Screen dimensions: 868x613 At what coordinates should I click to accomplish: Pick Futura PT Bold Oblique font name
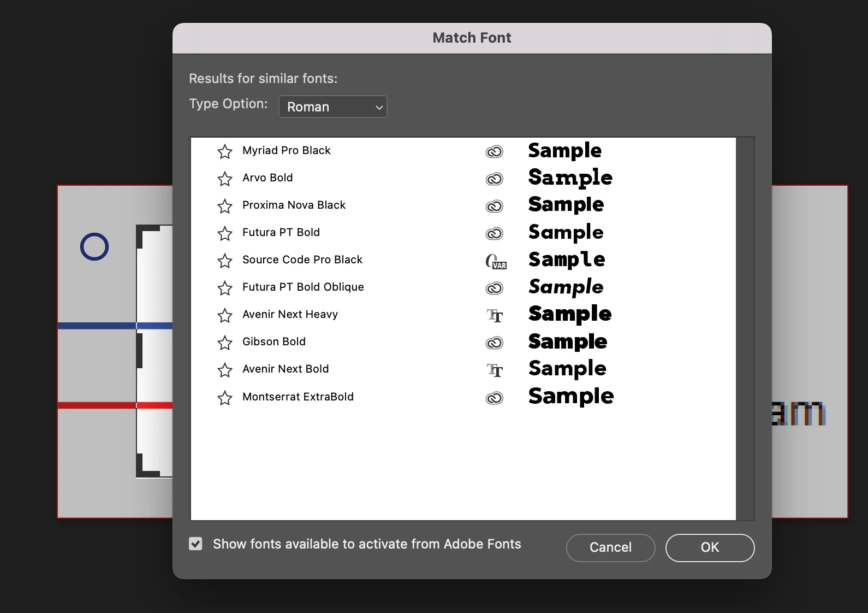tap(303, 287)
